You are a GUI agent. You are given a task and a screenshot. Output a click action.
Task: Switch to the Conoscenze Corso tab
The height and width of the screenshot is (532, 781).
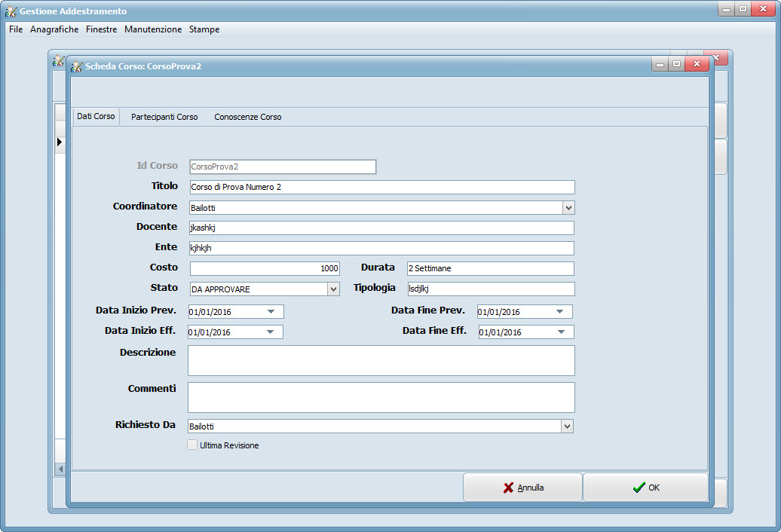248,117
